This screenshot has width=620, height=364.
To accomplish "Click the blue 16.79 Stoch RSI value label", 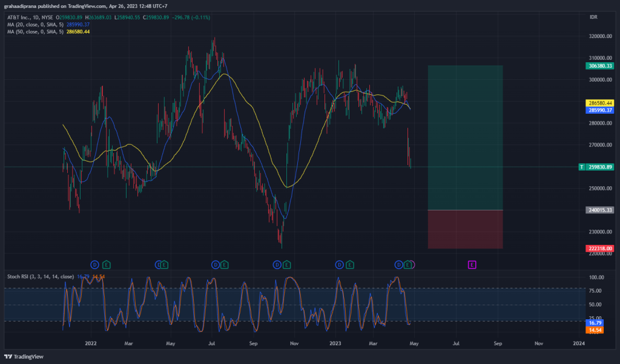I will click(595, 323).
